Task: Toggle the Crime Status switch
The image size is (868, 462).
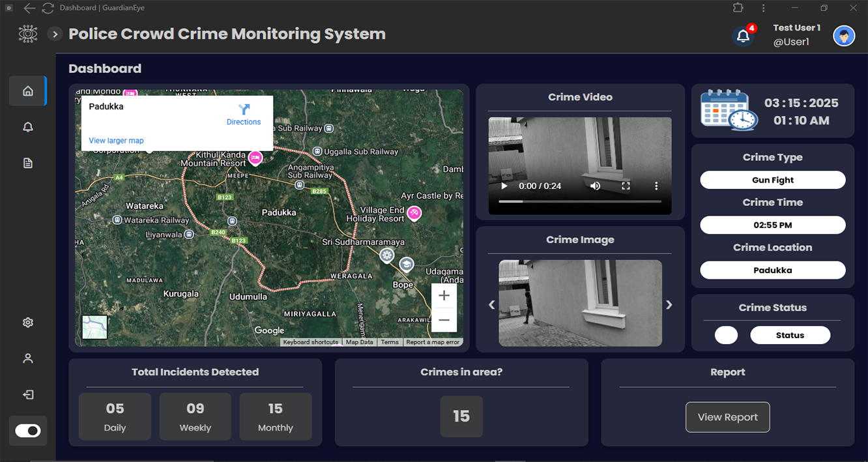Action: click(x=726, y=335)
